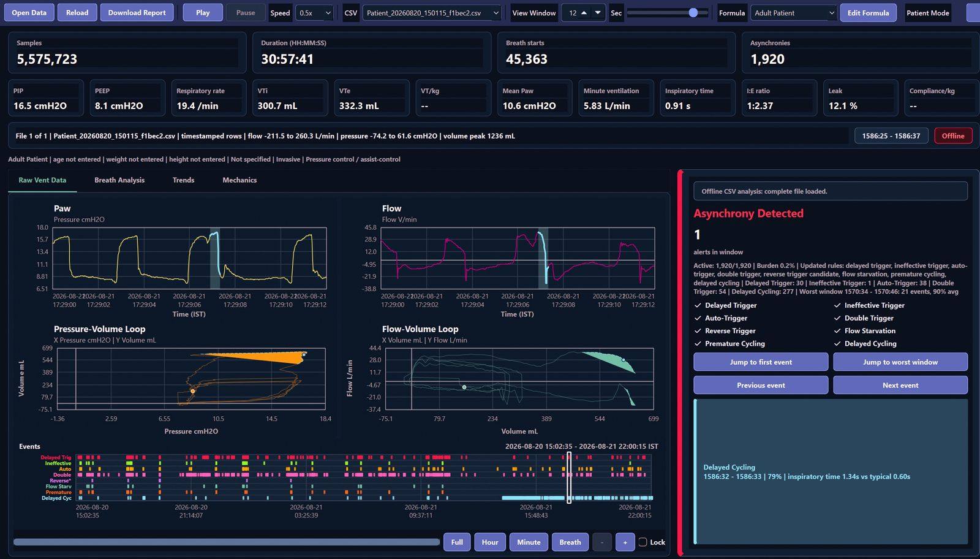Toggle the Premature Cycling rule
Screen dimensions: 980x559
tap(729, 344)
